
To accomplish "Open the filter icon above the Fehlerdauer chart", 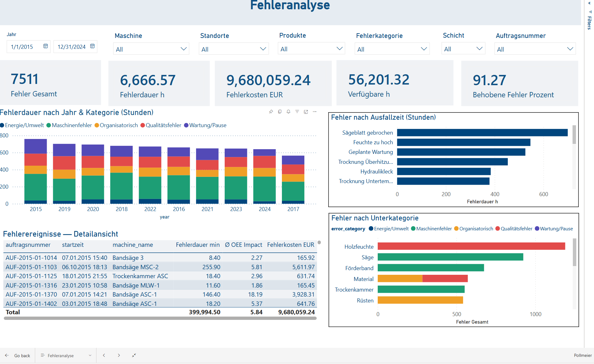I will (297, 112).
